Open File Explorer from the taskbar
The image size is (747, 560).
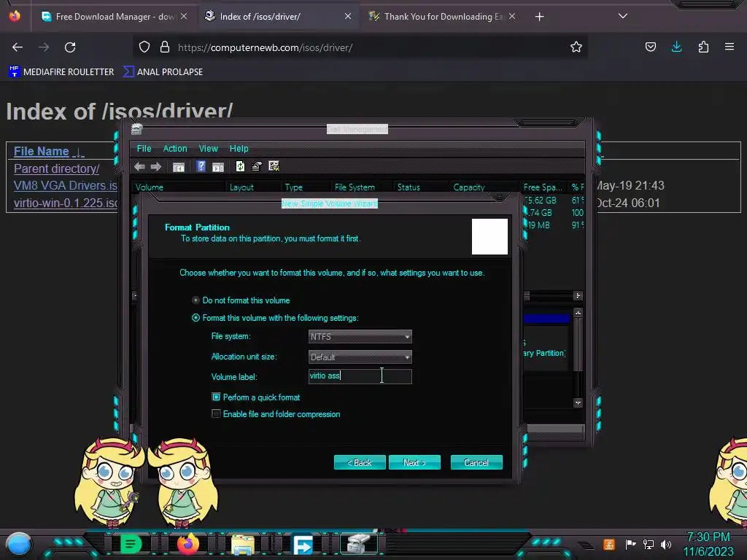(x=242, y=544)
